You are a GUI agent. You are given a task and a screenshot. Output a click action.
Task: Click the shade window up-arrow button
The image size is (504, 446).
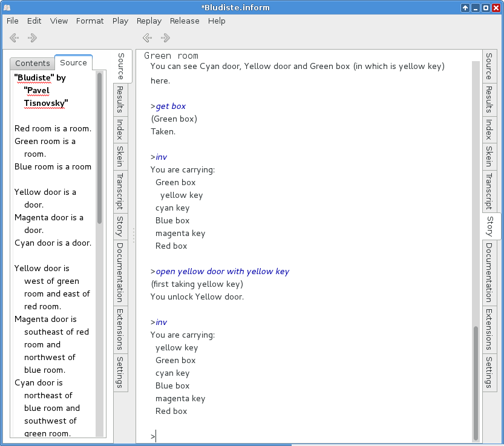[465, 7]
